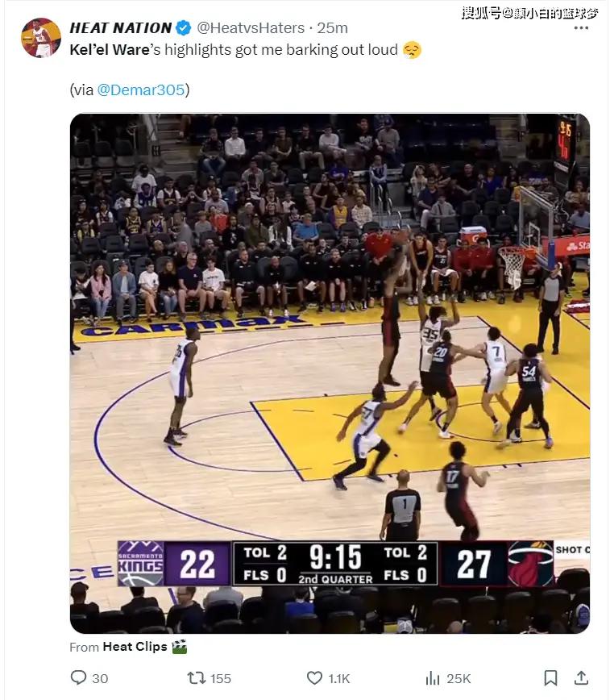Click the reply speech bubble icon
This screenshot has height=700, width=610.
(78, 678)
